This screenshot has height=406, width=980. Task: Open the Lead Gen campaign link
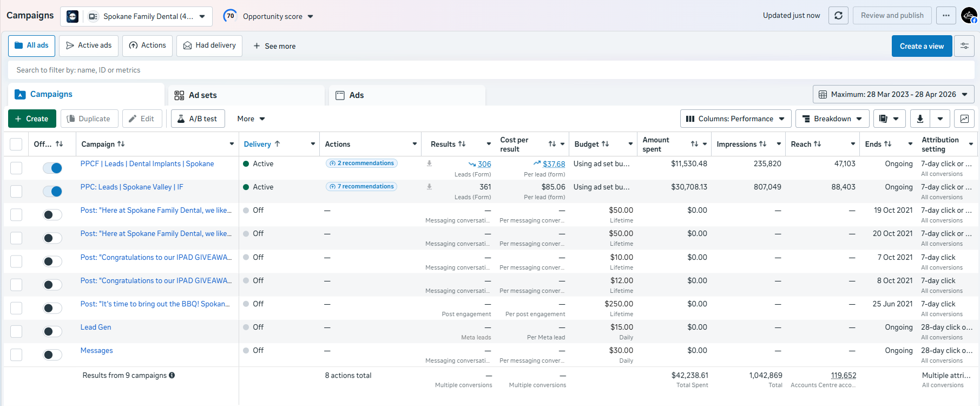point(96,327)
